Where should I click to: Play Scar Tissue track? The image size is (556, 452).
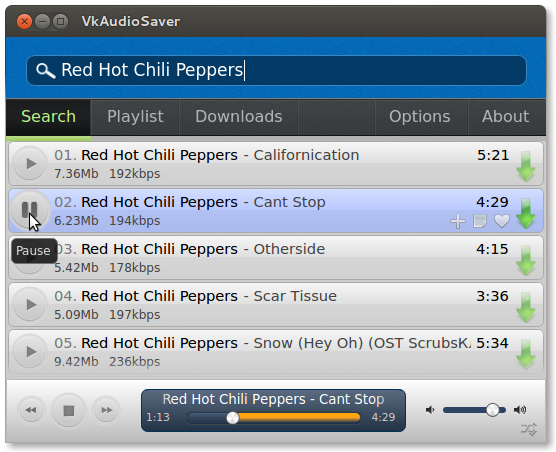click(x=30, y=305)
